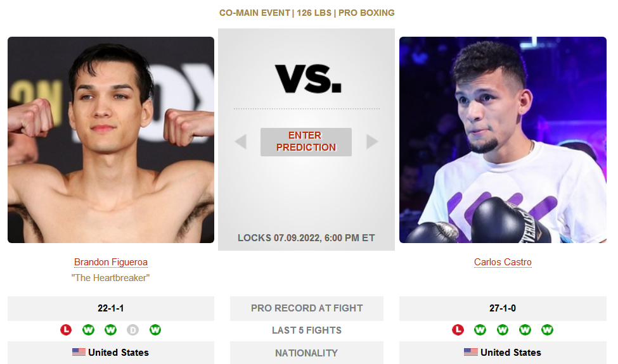Click the Co-Main Event heading
The image size is (618, 364).
[307, 13]
